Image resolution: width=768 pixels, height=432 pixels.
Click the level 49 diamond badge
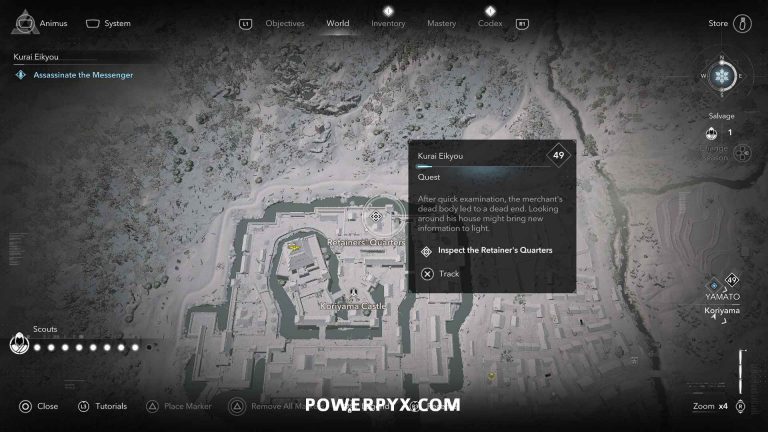click(x=558, y=156)
